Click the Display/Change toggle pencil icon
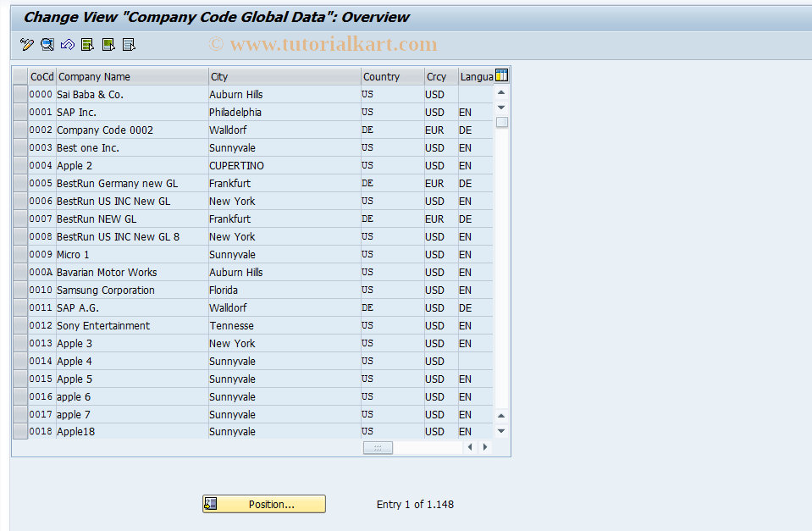The height and width of the screenshot is (531, 812). 27,45
